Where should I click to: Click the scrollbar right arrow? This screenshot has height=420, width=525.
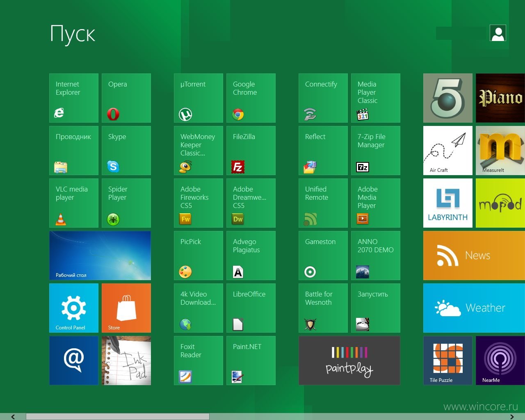tap(512, 417)
